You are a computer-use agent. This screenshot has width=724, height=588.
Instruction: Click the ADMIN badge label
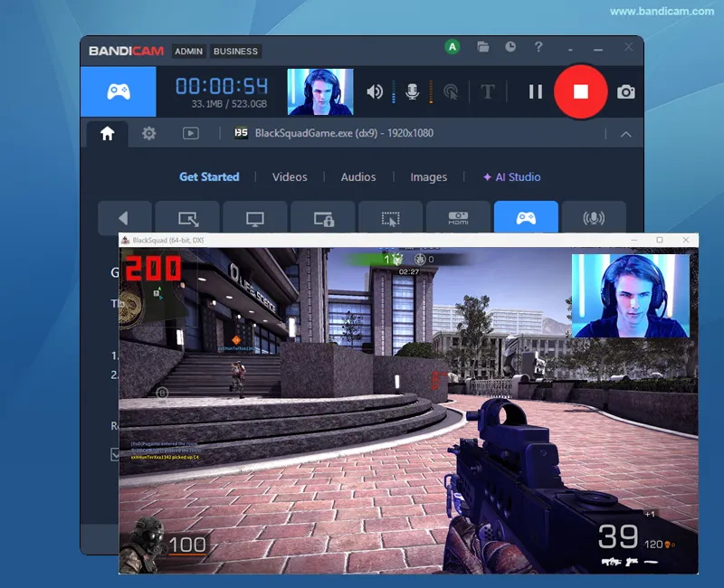pyautogui.click(x=188, y=52)
